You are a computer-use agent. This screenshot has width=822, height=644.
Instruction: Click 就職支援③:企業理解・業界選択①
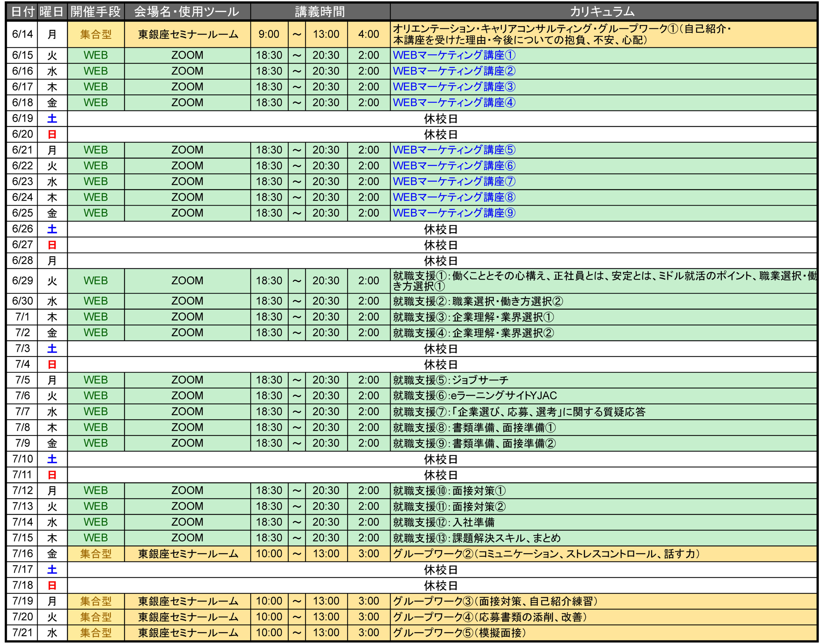click(474, 317)
